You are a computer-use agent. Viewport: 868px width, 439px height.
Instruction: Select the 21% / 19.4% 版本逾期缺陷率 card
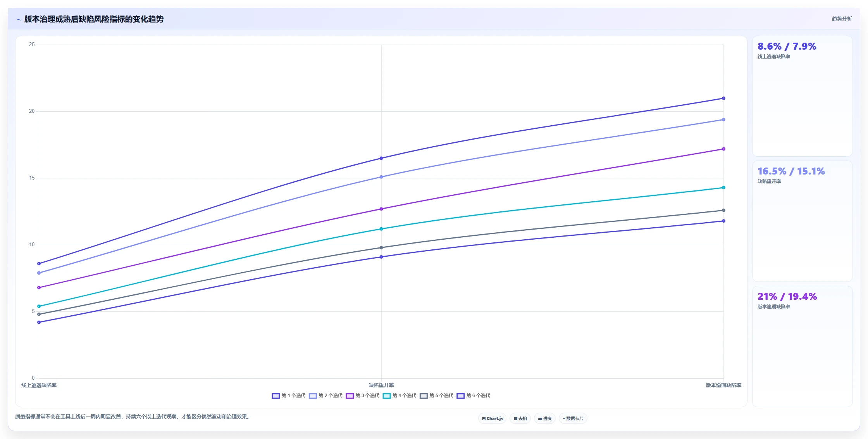802,346
